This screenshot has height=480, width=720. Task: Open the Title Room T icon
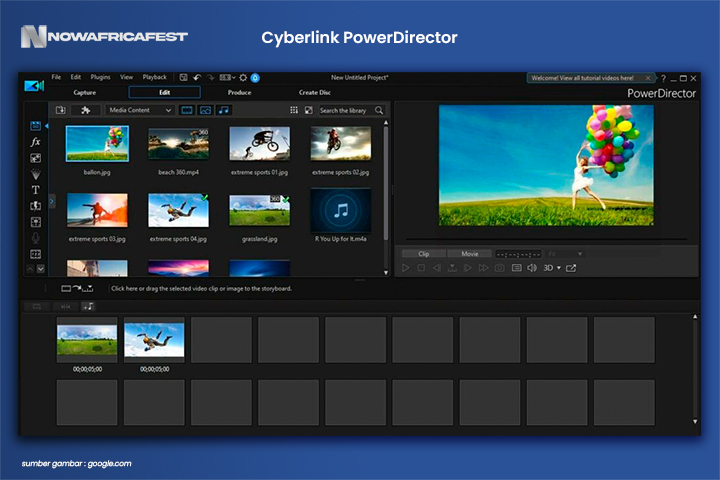tap(35, 190)
